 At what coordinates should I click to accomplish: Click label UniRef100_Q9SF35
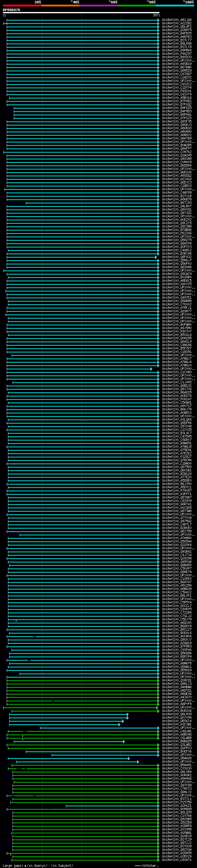[176, 121]
